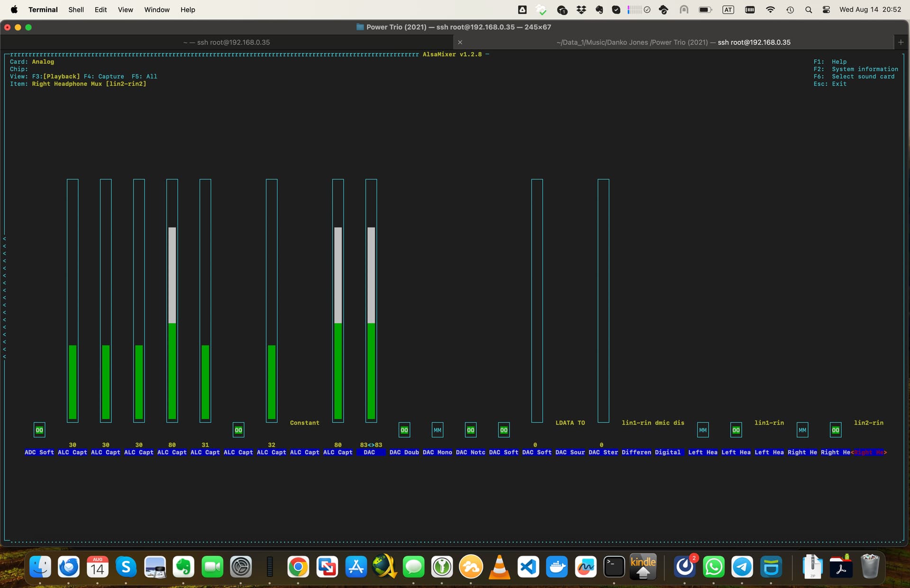Click the DAC volume bar at 83
Viewport: 910px width, 588px height.
[371, 300]
